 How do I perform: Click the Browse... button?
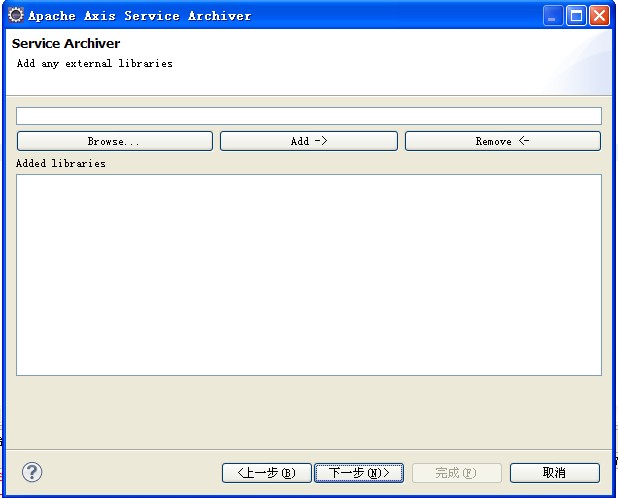115,141
